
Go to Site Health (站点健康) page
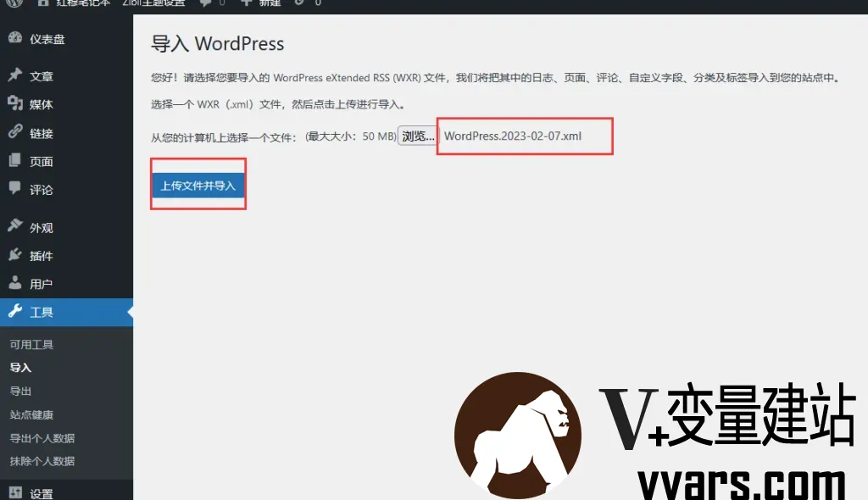[x=31, y=415]
